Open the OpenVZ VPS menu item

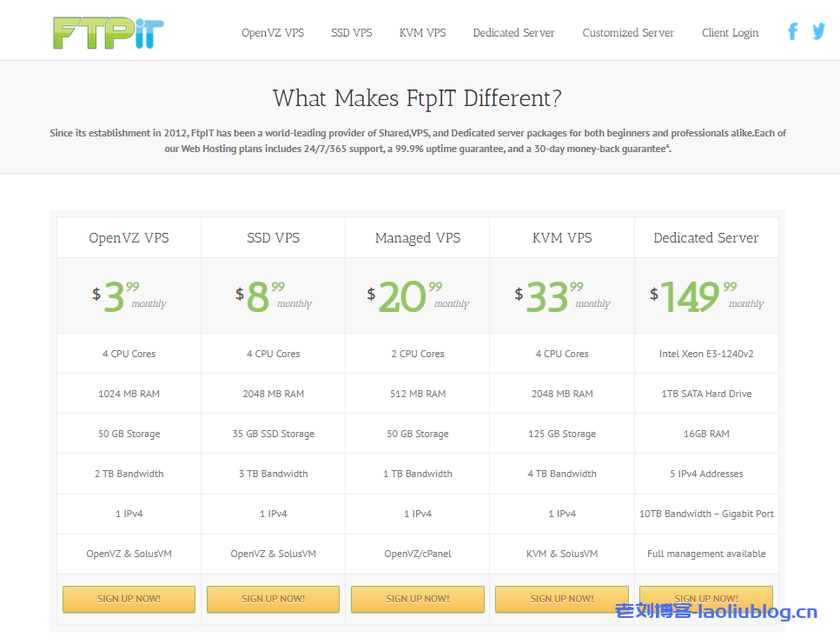point(273,33)
